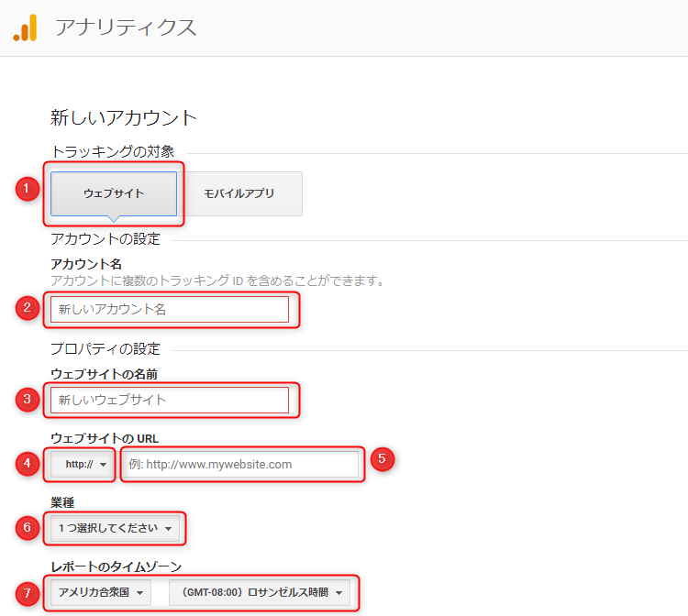Select ウェブサイト as the tracking target

(114, 193)
